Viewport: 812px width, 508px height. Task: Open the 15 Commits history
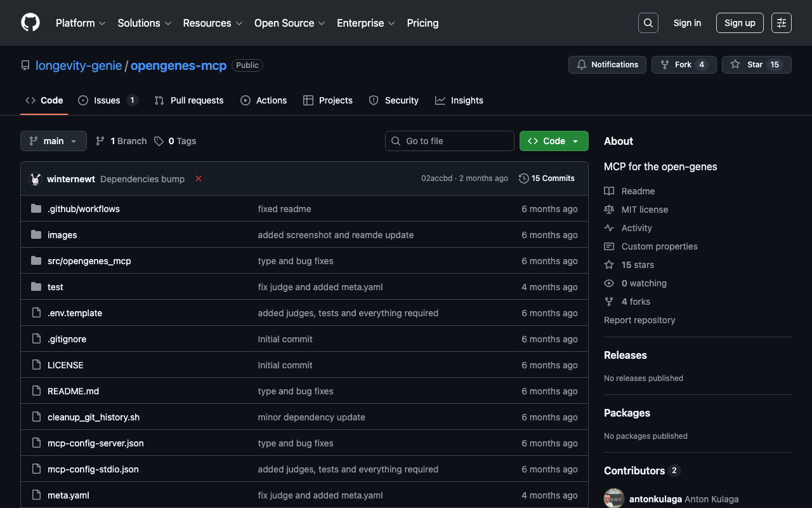[x=547, y=178]
